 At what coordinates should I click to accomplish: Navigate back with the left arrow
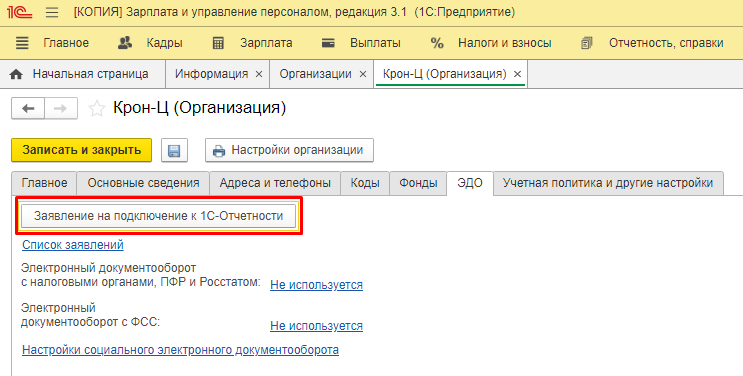pos(28,109)
